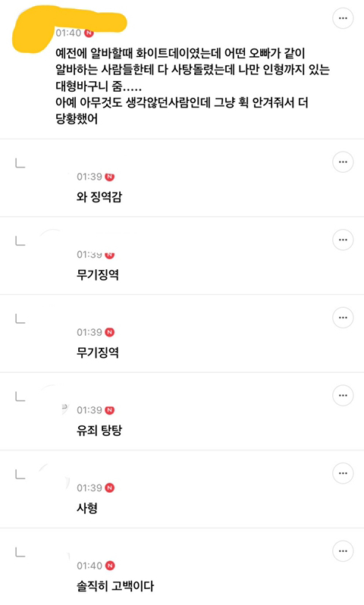Open more options on the White Day comment
The image size is (364, 605).
tap(343, 18)
